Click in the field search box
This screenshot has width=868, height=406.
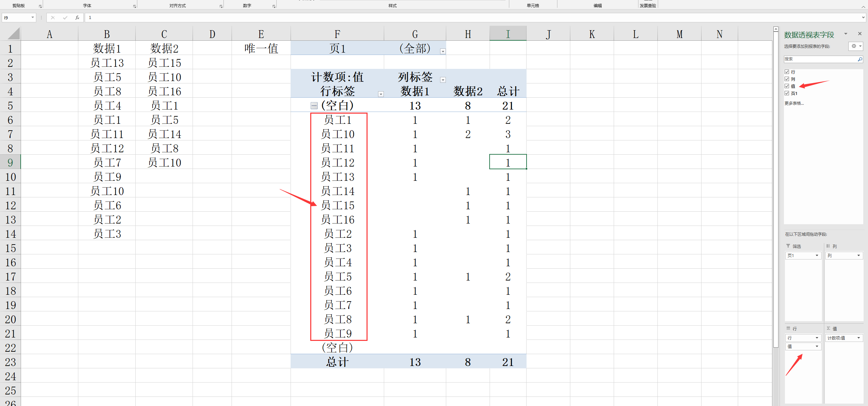point(821,59)
